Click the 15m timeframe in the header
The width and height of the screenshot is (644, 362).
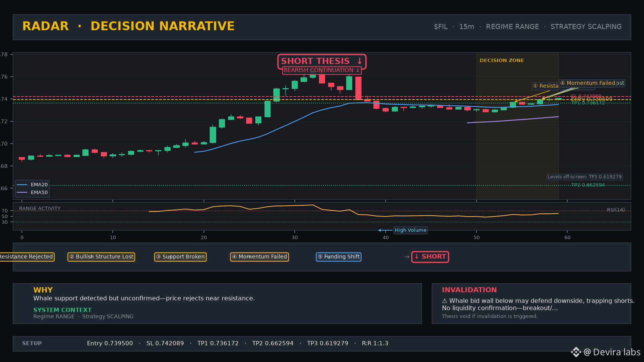(467, 27)
